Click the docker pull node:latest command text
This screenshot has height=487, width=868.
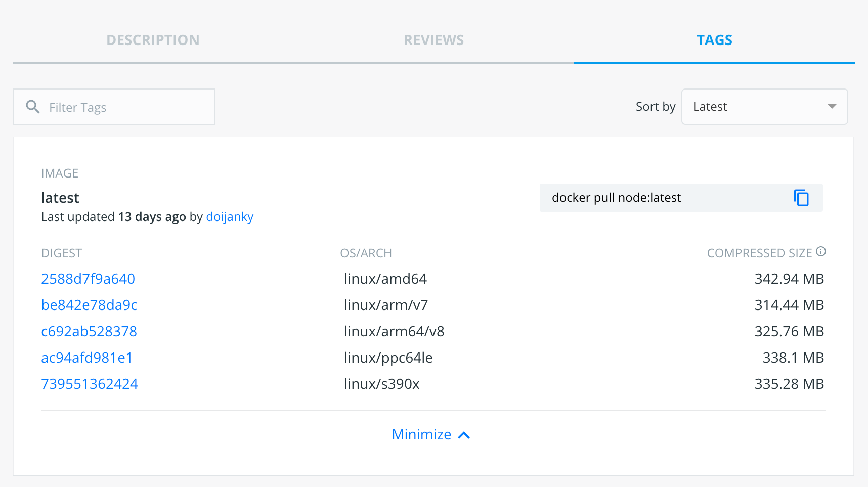click(616, 198)
